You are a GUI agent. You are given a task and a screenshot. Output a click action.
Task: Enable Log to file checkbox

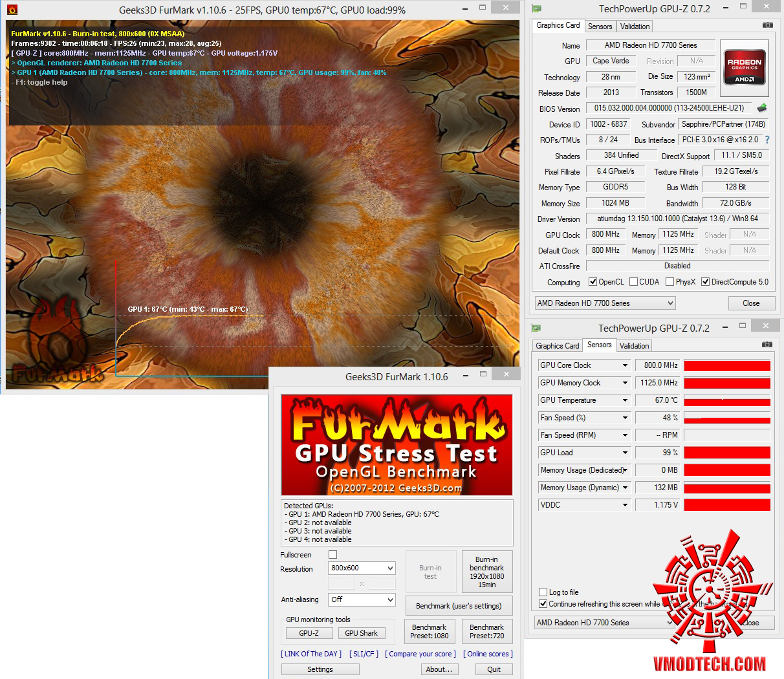pyautogui.click(x=543, y=592)
